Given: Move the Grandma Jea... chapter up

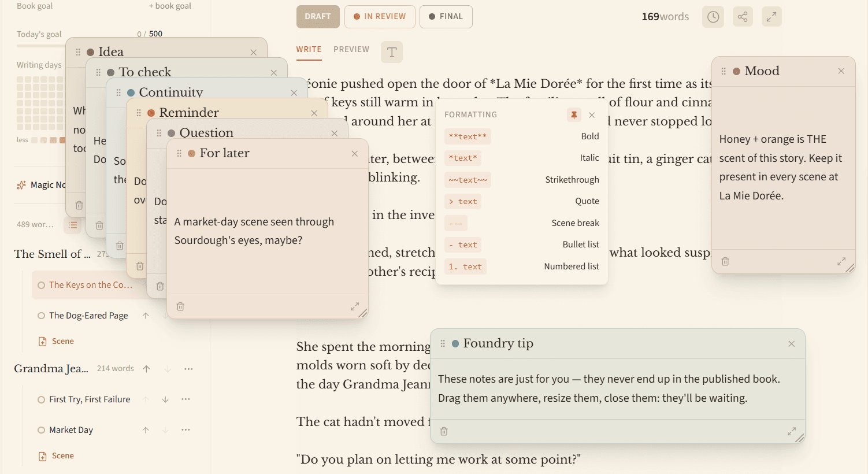Looking at the screenshot, I should click(x=147, y=369).
